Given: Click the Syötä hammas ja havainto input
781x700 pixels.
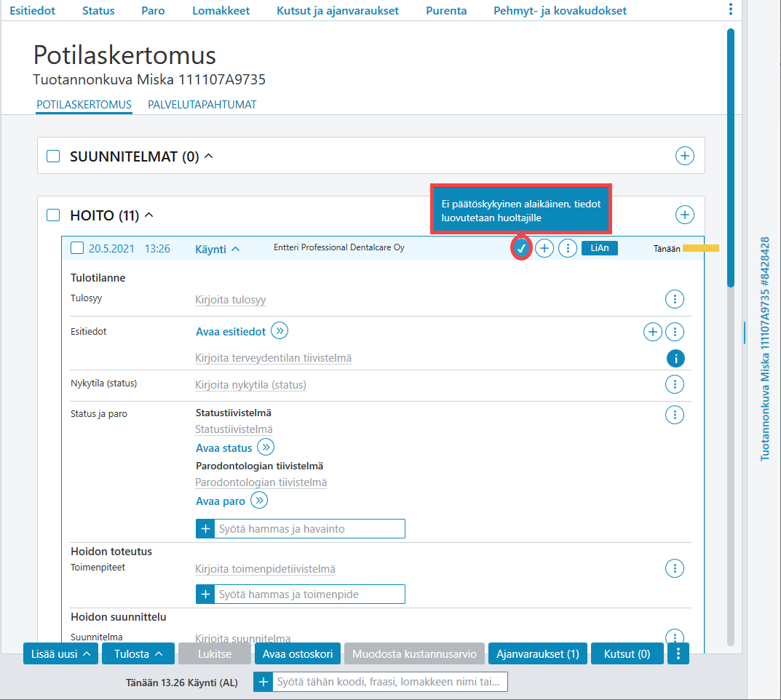Looking at the screenshot, I should 309,529.
